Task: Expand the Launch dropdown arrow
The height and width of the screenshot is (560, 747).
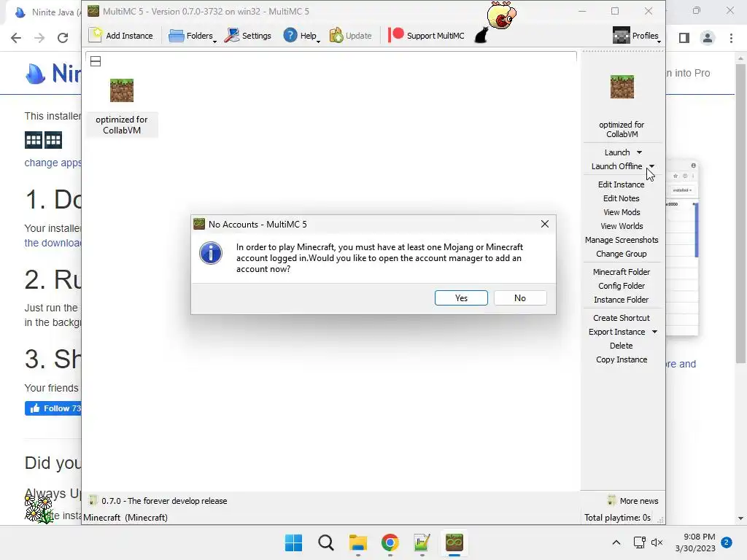Action: tap(639, 152)
